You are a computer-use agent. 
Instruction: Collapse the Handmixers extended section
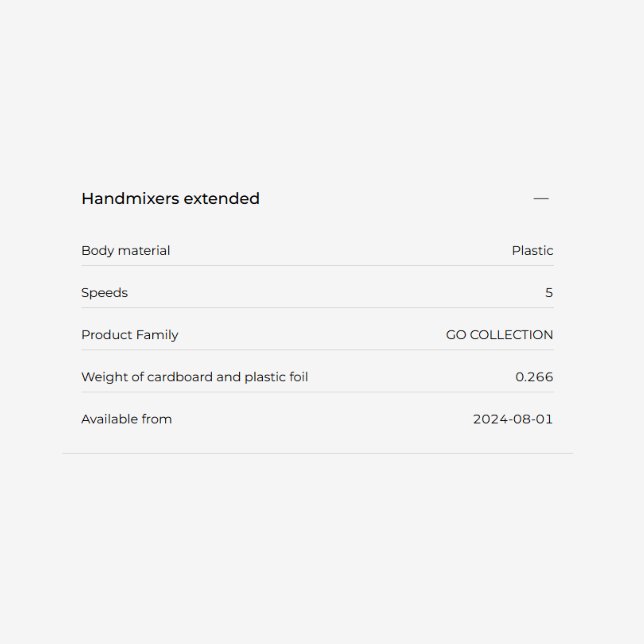tap(541, 199)
